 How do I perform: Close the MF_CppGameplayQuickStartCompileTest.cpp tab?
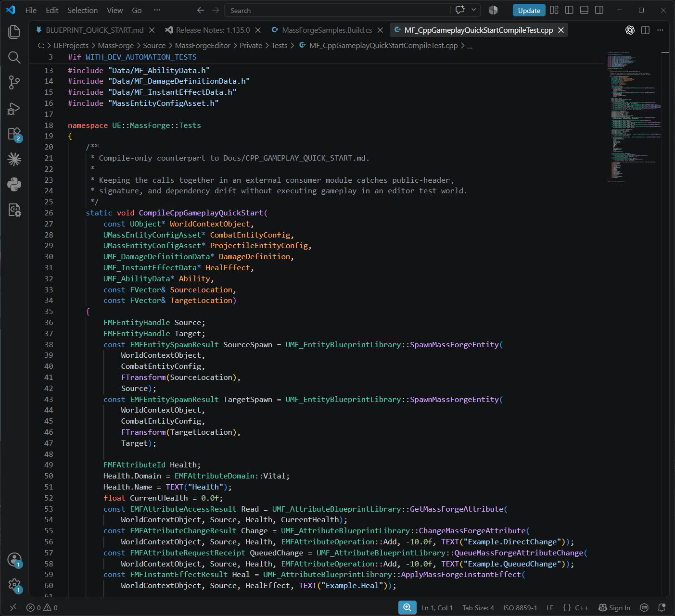560,30
